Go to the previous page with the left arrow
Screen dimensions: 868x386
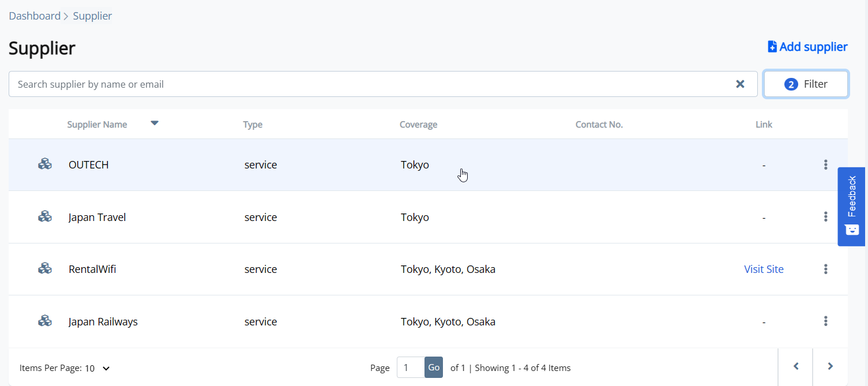(x=795, y=366)
